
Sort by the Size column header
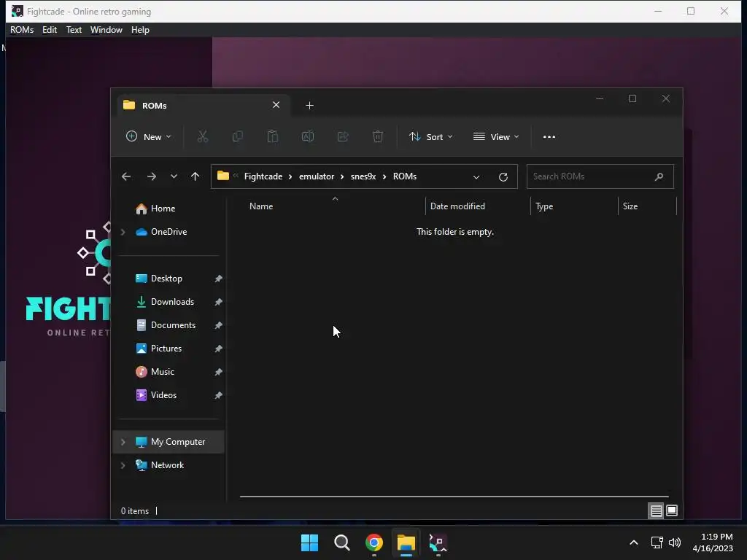[630, 206]
